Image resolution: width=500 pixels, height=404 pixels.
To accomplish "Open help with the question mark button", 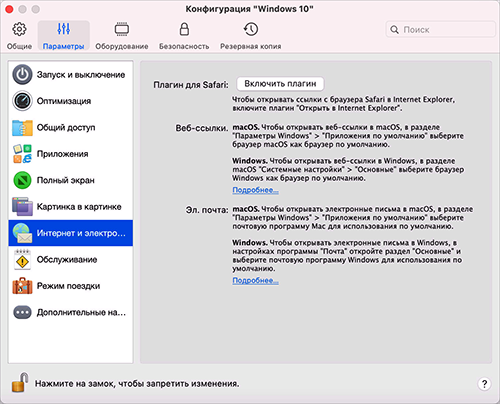I will (x=484, y=384).
